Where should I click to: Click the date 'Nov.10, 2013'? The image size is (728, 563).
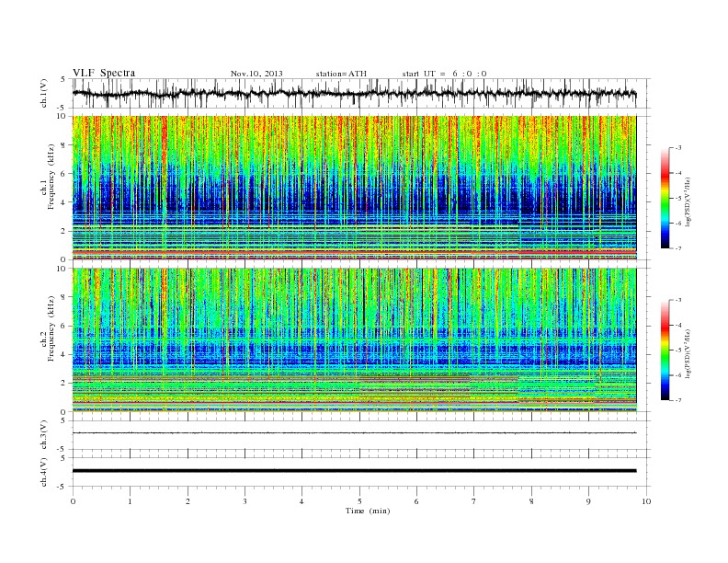256,74
